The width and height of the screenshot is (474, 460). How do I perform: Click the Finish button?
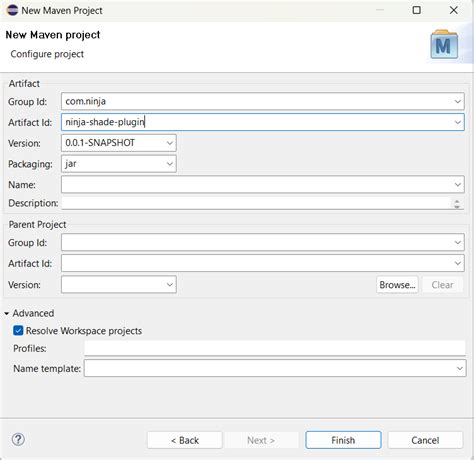click(x=343, y=440)
